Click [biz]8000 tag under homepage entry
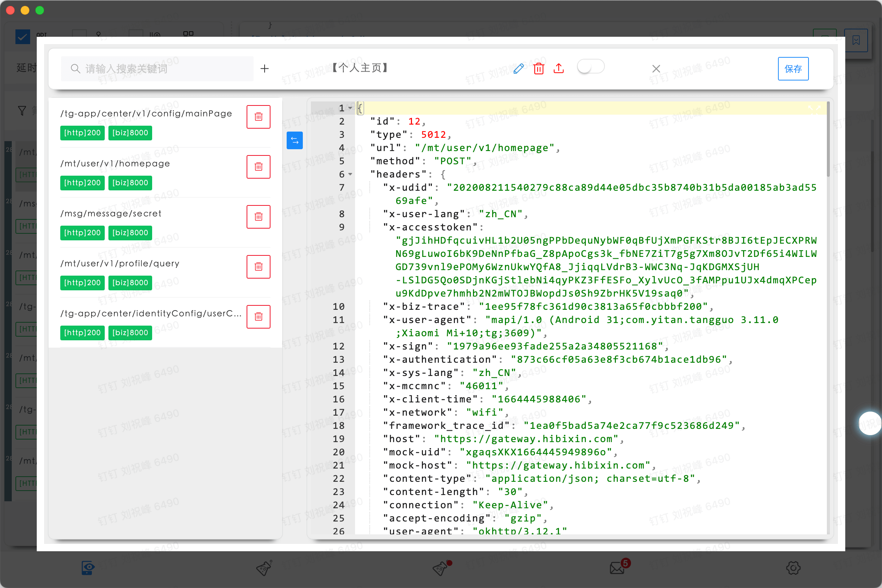The height and width of the screenshot is (588, 882). click(x=130, y=183)
